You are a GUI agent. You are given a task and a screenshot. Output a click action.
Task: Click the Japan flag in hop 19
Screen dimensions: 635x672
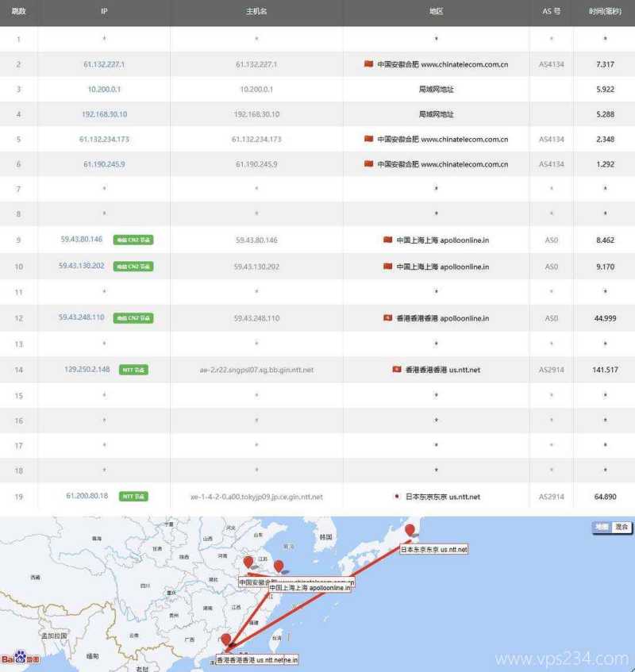pos(396,497)
